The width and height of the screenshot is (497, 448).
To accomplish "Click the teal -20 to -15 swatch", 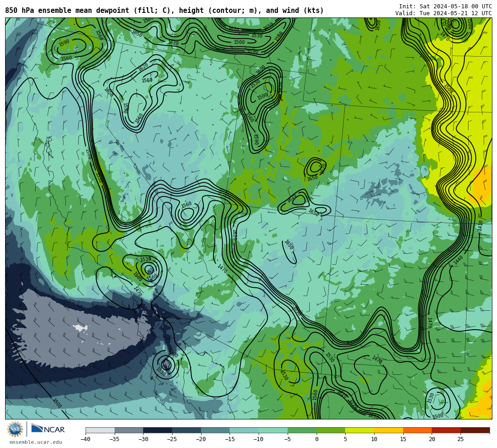I will point(215,430).
